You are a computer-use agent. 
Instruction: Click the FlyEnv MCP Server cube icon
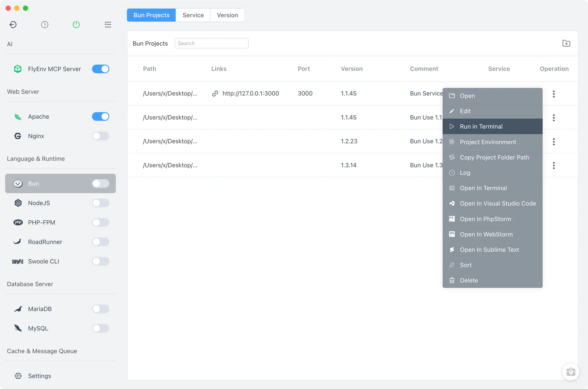[x=18, y=69]
